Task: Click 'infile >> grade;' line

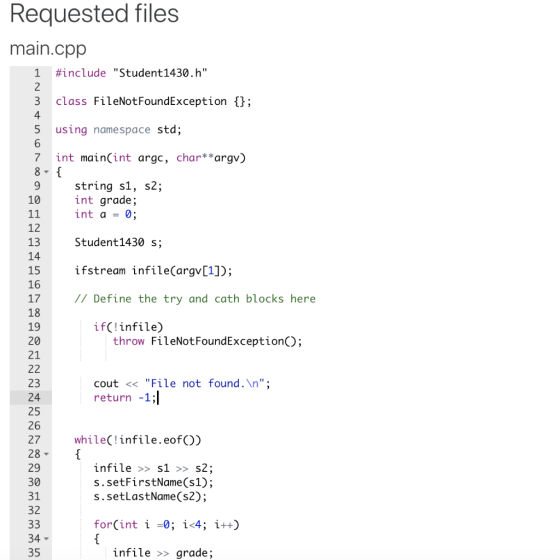Action: point(163,553)
